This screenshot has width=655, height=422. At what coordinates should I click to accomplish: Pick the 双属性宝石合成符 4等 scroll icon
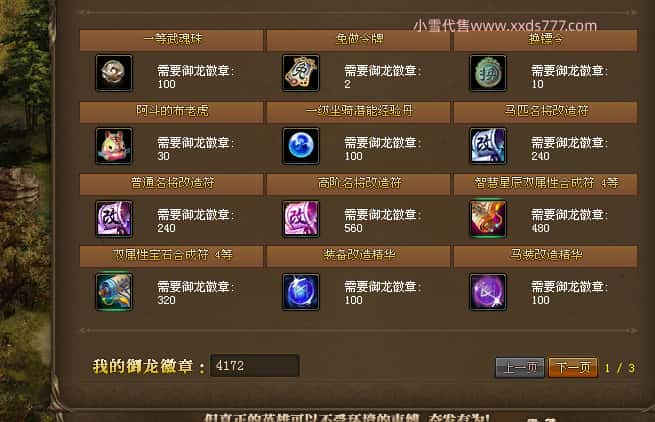click(114, 291)
